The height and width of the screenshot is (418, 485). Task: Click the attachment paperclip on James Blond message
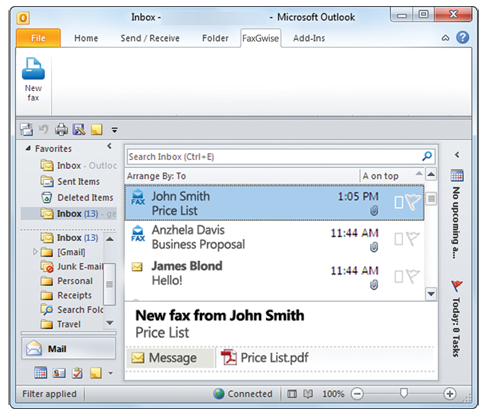pos(374,285)
